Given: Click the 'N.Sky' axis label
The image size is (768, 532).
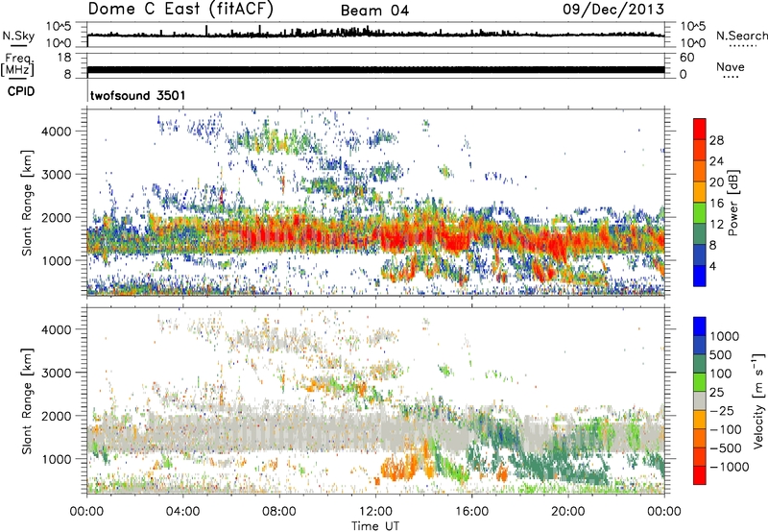Looking at the screenshot, I should [18, 36].
